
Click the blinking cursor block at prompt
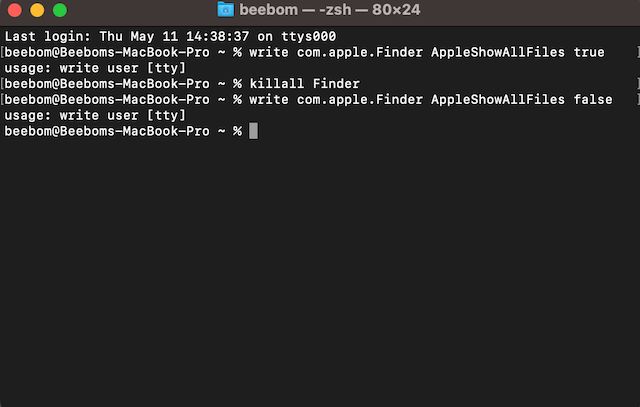coord(253,132)
